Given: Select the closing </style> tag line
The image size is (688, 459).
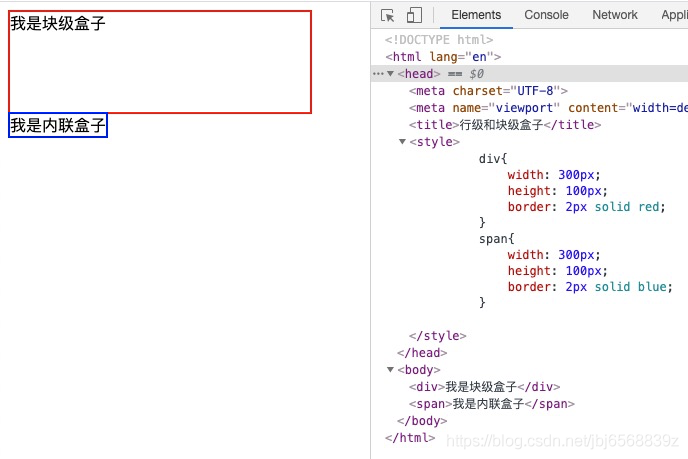Looking at the screenshot, I should (437, 336).
